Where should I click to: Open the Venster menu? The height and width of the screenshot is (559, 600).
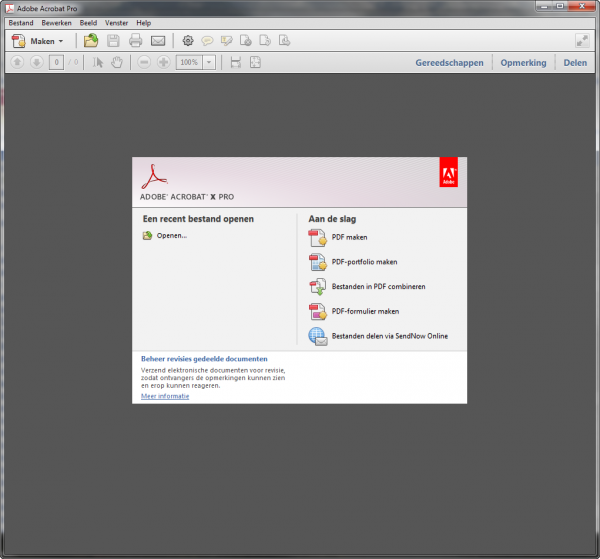pyautogui.click(x=116, y=23)
